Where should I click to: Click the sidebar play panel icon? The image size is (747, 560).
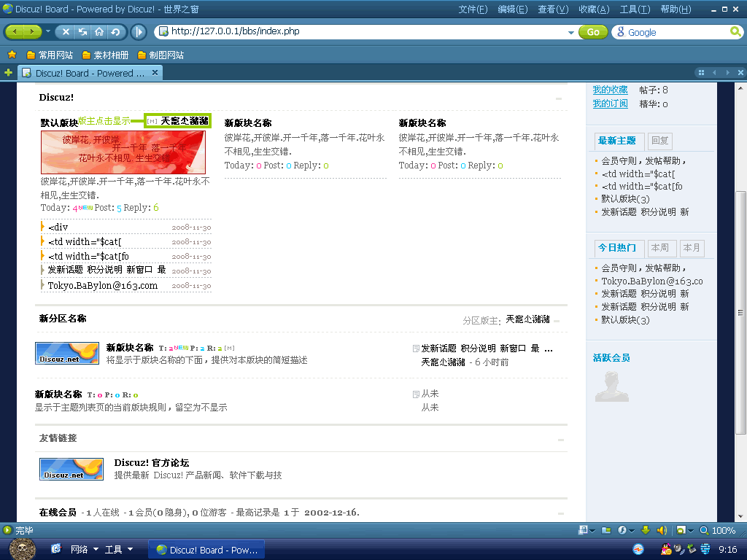(139, 32)
